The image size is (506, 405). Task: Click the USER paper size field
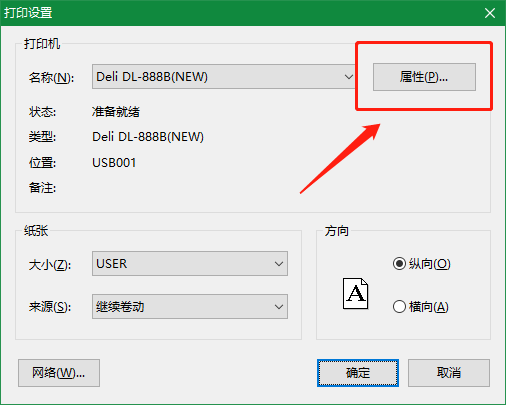coord(190,264)
